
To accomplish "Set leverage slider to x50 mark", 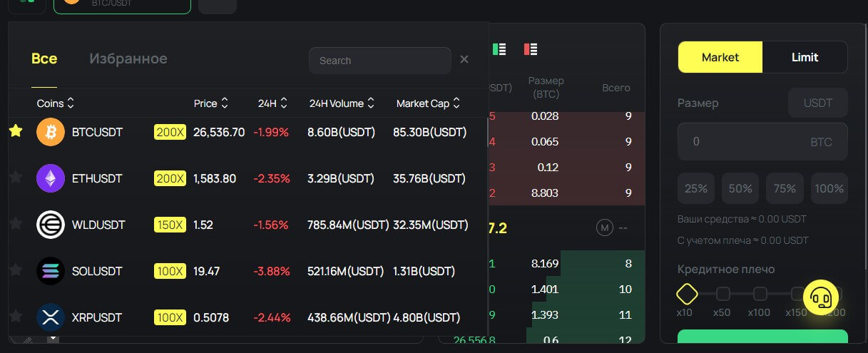I will (x=723, y=294).
